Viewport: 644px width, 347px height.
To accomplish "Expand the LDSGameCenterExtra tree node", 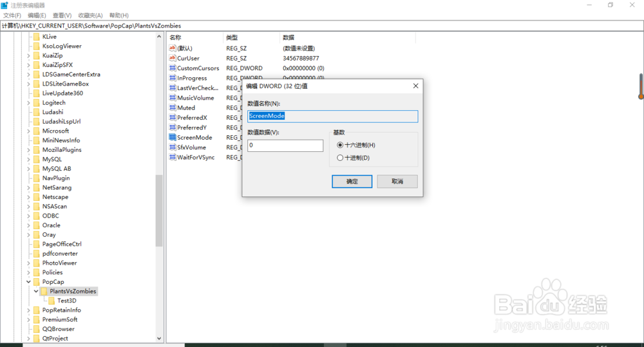I will 29,74.
